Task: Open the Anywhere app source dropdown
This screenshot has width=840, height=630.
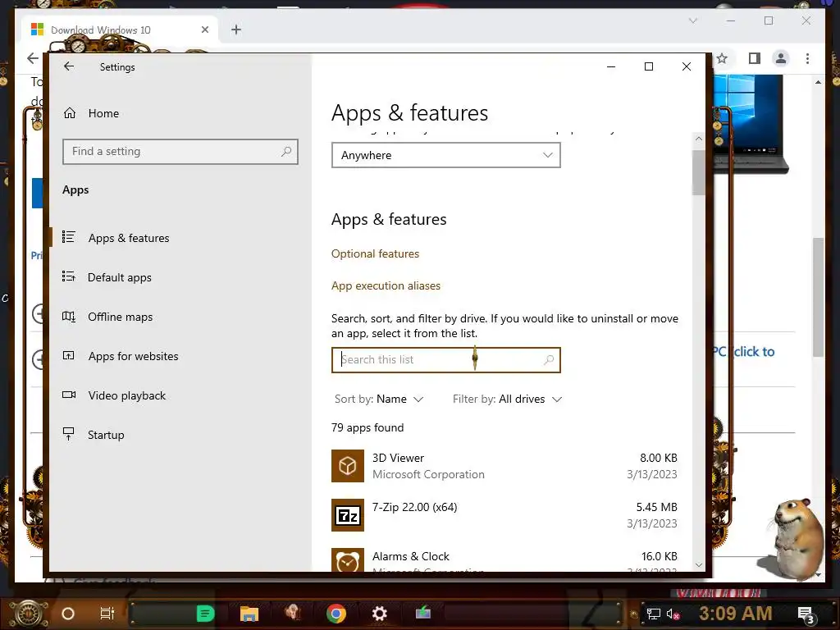Action: 445,155
